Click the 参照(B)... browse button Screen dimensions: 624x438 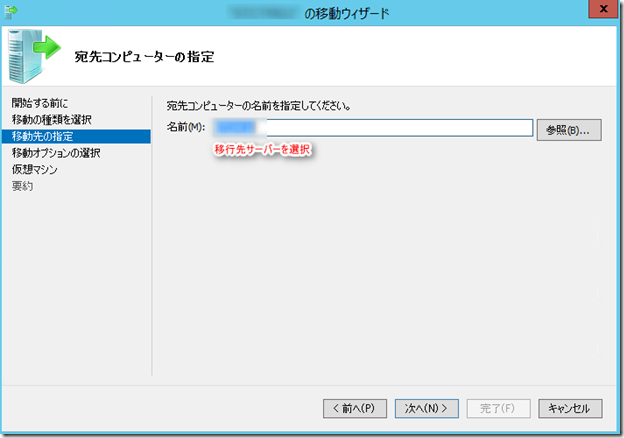(x=569, y=130)
